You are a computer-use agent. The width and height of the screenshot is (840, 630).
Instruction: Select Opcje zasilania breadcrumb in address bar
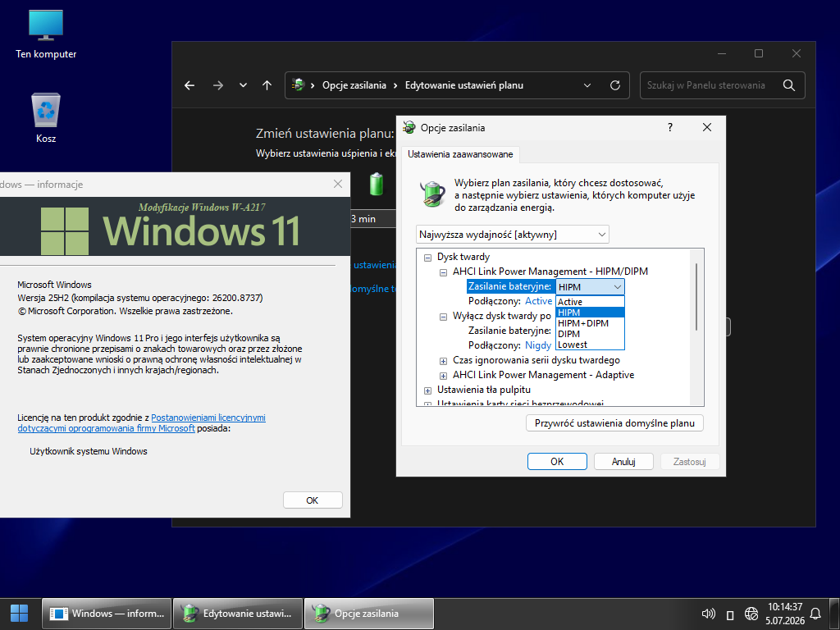click(354, 85)
